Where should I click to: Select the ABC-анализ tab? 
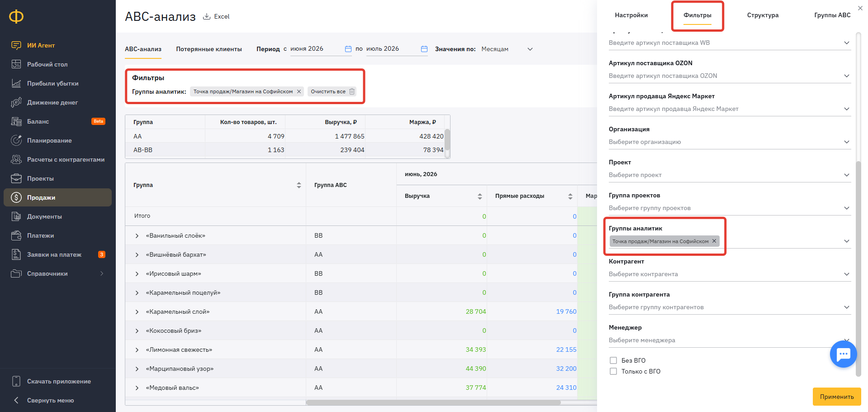point(143,49)
